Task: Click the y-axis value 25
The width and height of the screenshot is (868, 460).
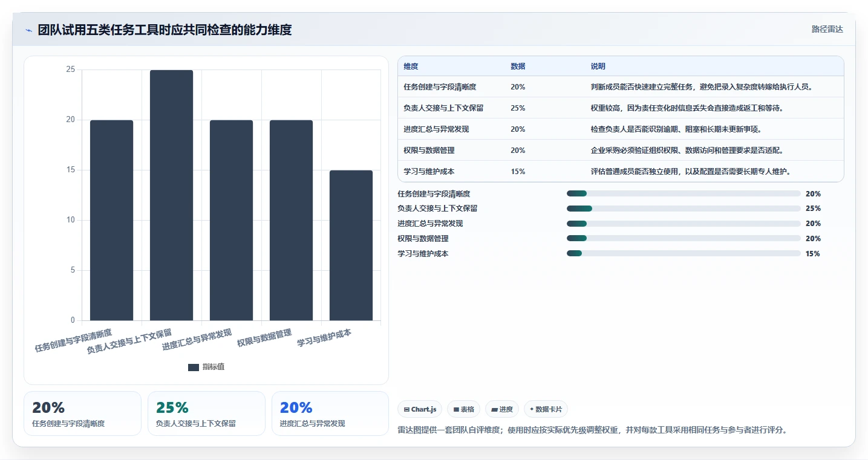Action: (71, 70)
